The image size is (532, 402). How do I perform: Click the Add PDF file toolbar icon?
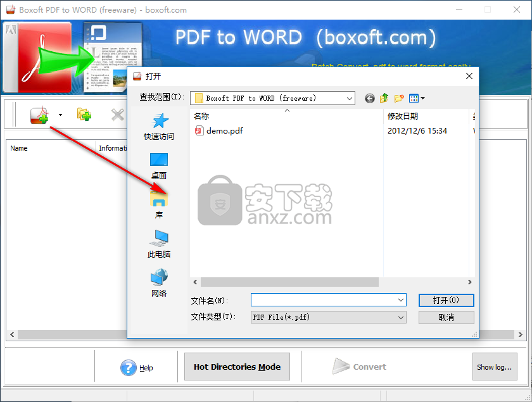point(39,115)
